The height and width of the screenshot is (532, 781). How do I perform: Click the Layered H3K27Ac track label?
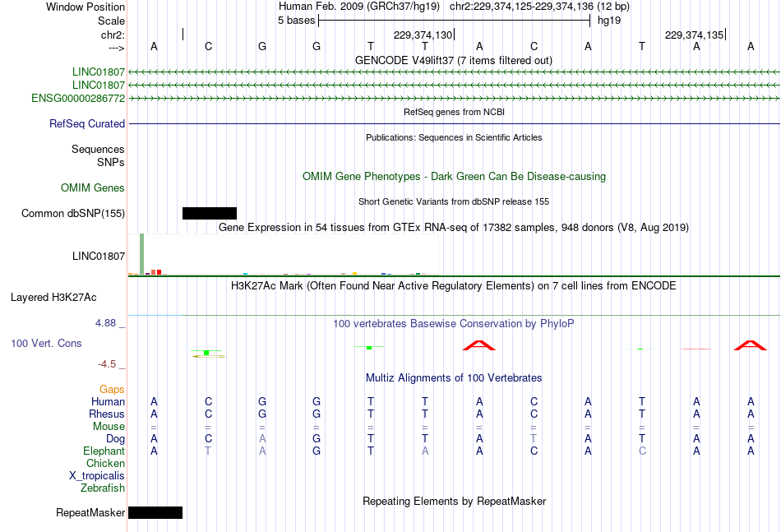(x=53, y=298)
